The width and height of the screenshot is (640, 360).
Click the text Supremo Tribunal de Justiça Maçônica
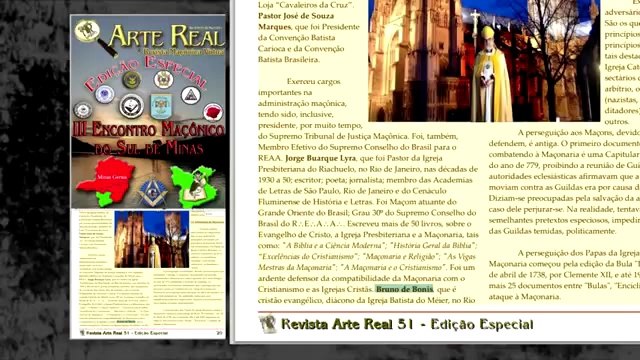point(338,136)
